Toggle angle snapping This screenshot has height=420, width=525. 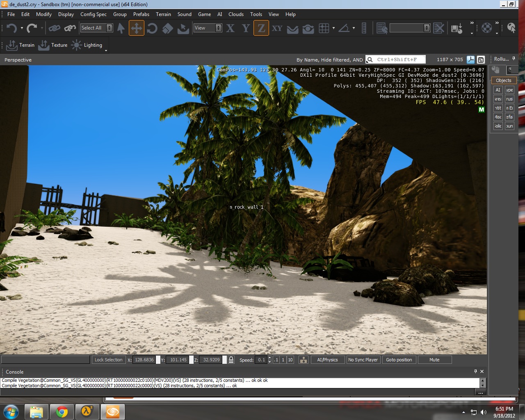344,28
